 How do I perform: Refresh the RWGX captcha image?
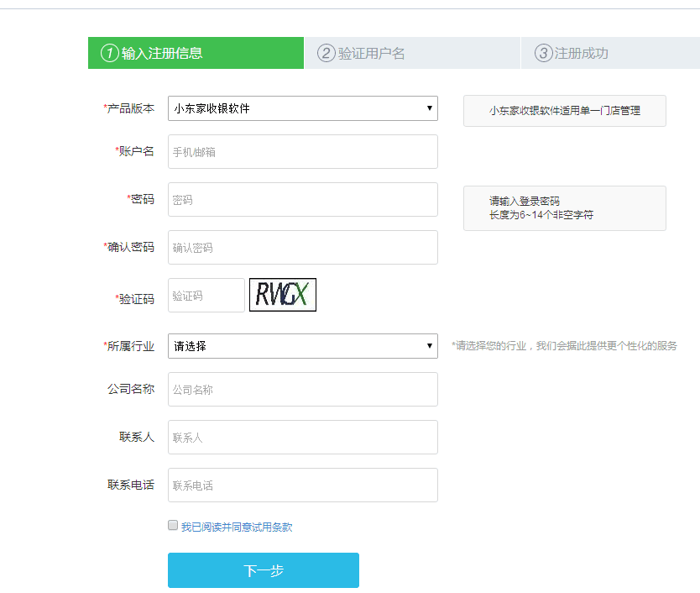coord(283,295)
